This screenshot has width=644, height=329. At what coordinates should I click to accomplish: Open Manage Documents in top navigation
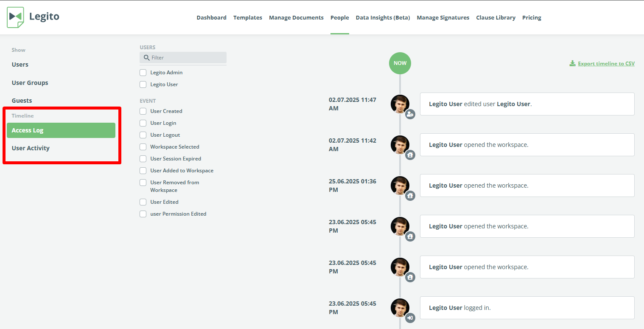point(296,17)
